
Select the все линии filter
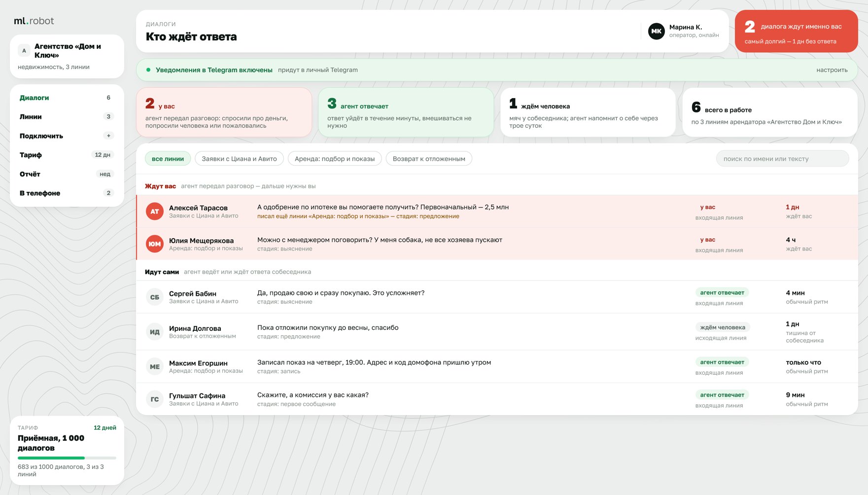[x=168, y=159]
